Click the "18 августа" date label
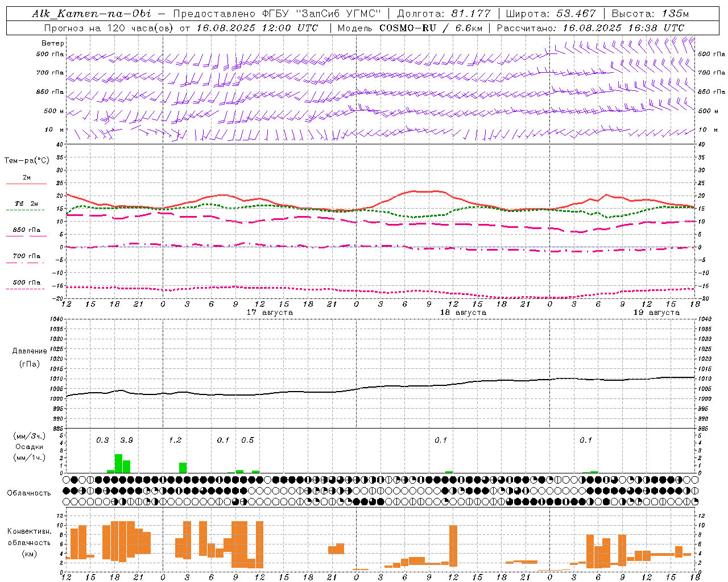728x582 pixels. click(x=463, y=313)
